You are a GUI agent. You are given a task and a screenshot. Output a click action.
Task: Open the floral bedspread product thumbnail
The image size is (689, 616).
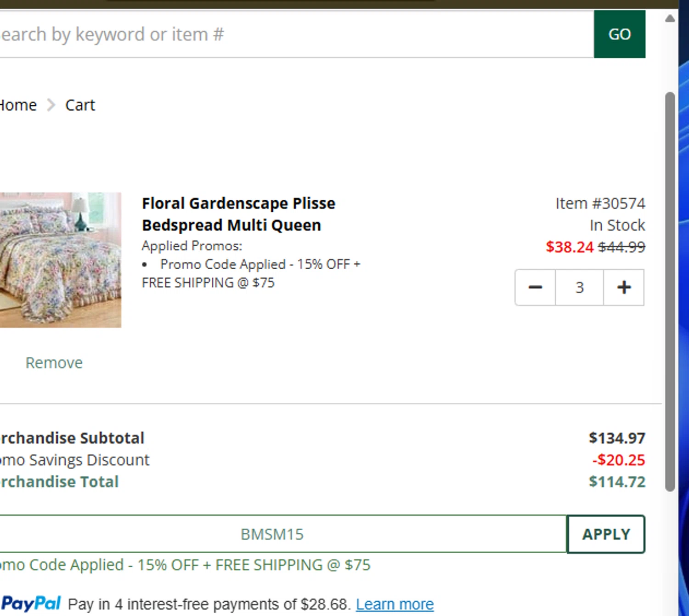tap(60, 260)
